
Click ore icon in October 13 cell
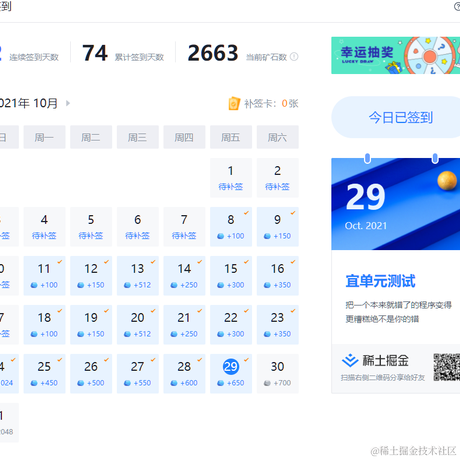click(127, 285)
